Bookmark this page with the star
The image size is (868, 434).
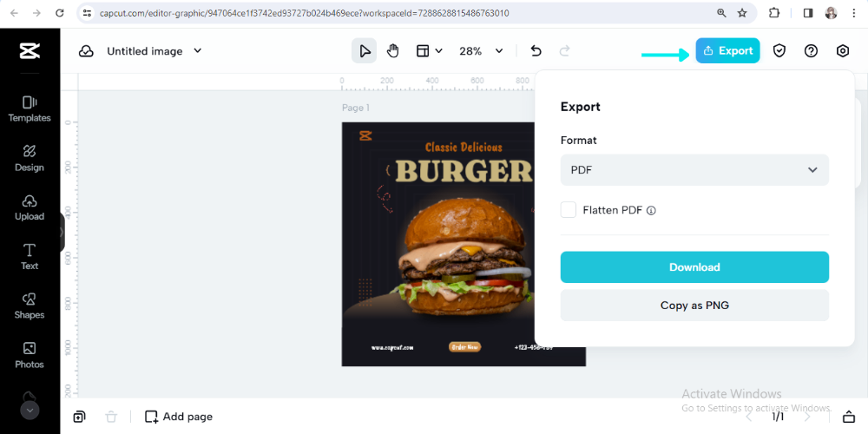742,13
